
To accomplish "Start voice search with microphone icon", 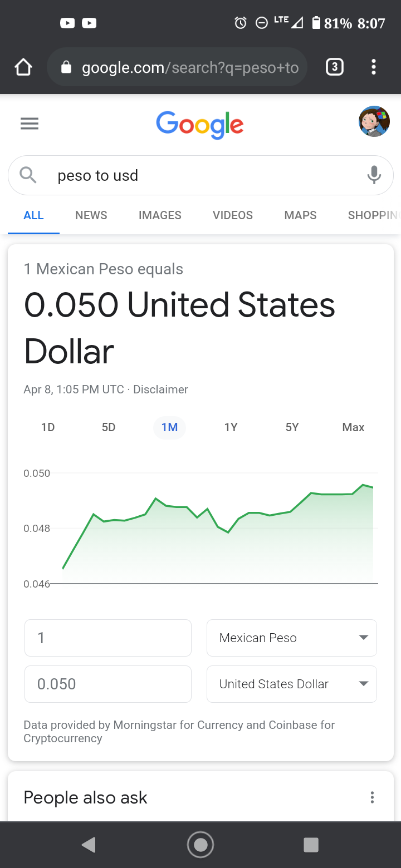I will (x=374, y=175).
